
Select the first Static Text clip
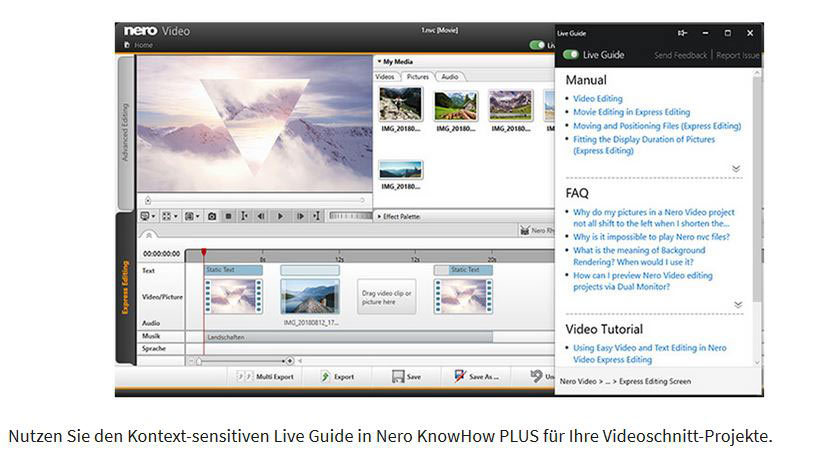point(234,270)
